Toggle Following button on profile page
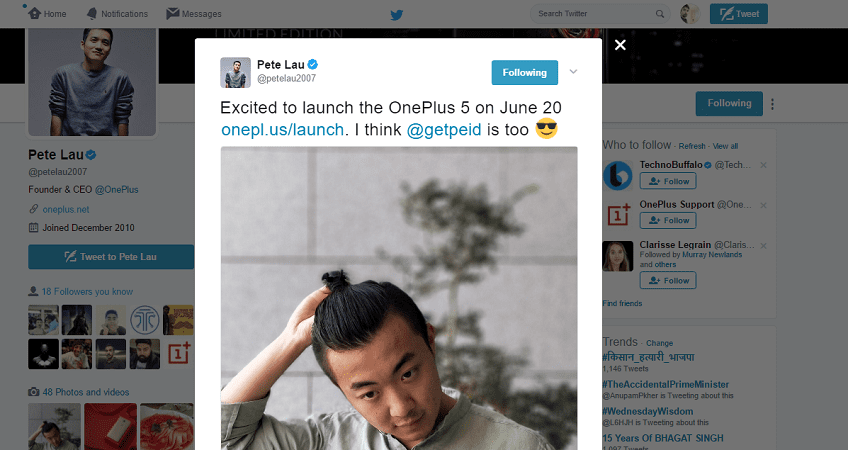The width and height of the screenshot is (848, 450). click(729, 103)
